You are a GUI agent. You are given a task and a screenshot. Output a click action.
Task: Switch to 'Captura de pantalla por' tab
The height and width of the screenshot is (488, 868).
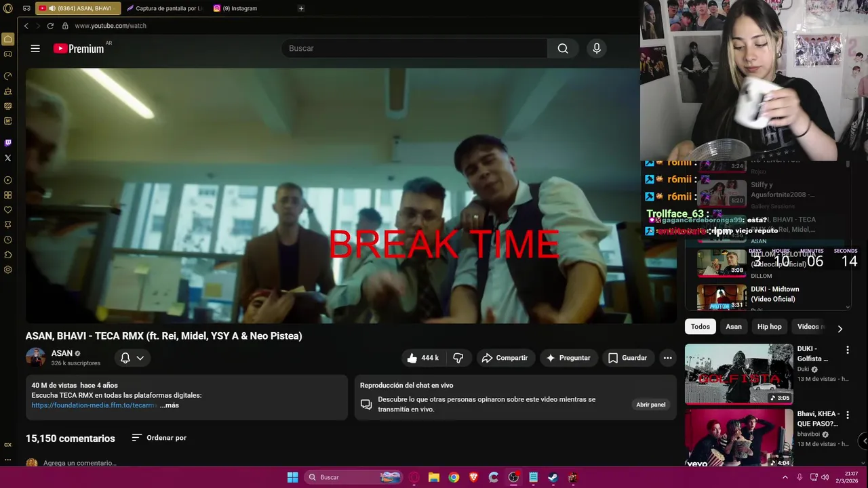coord(165,8)
